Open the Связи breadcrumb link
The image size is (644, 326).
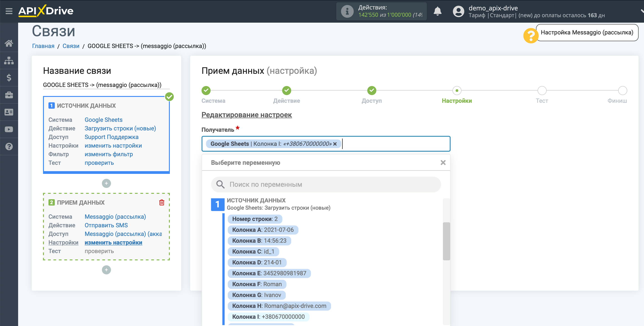pos(71,46)
